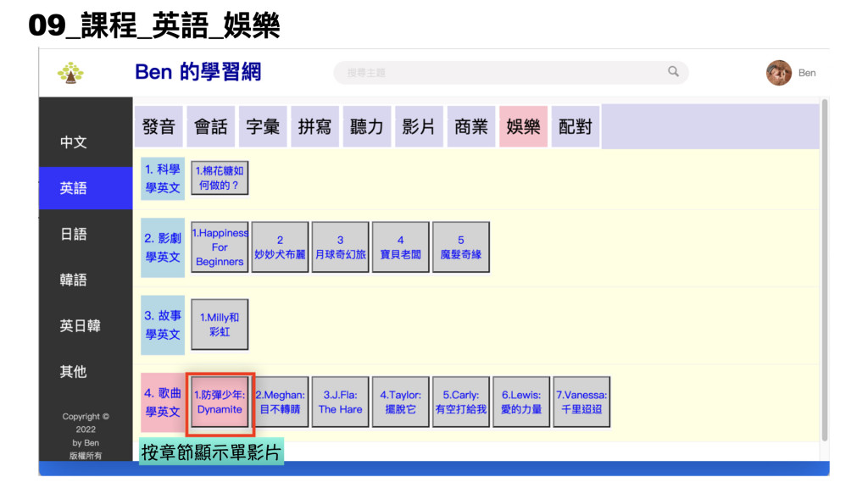Click the search magnifier icon
This screenshot has height=488, width=868.
click(x=672, y=71)
